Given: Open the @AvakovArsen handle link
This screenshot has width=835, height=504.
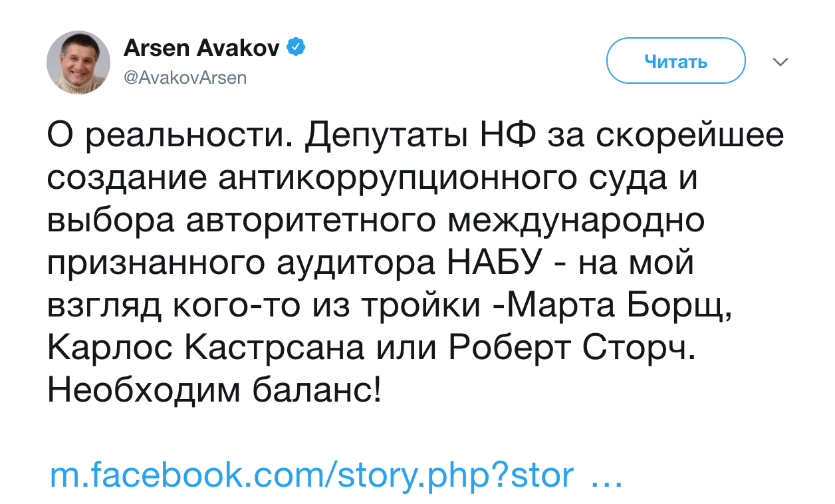Looking at the screenshot, I should (185, 78).
